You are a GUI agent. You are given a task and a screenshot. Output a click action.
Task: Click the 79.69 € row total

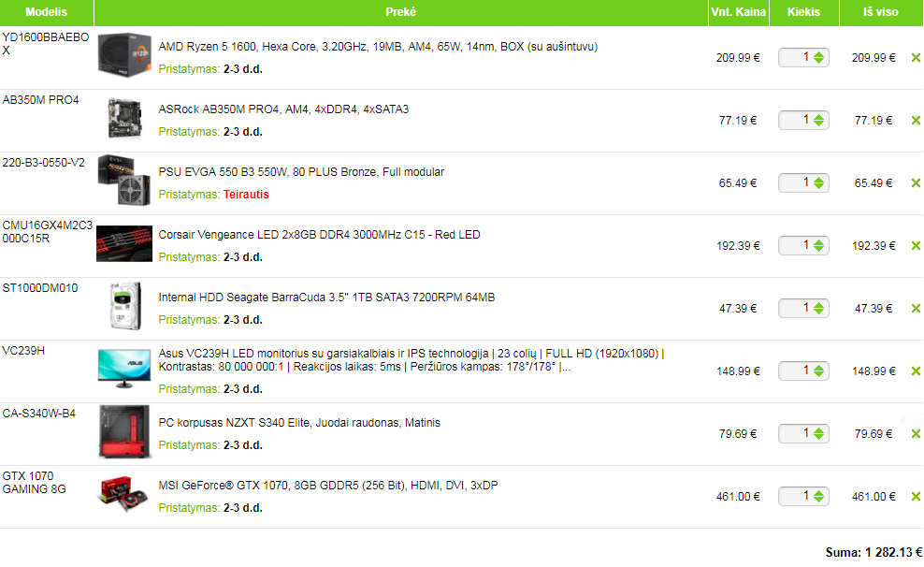coord(873,434)
